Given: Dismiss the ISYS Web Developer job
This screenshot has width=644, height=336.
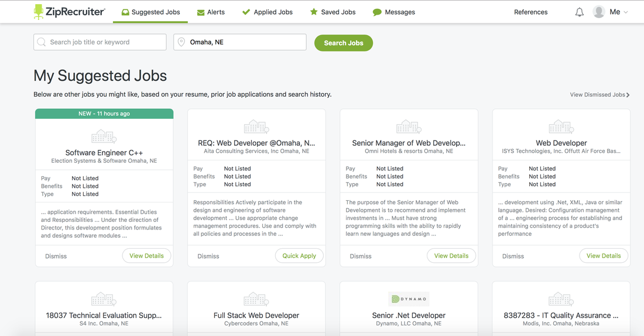Looking at the screenshot, I should point(513,256).
